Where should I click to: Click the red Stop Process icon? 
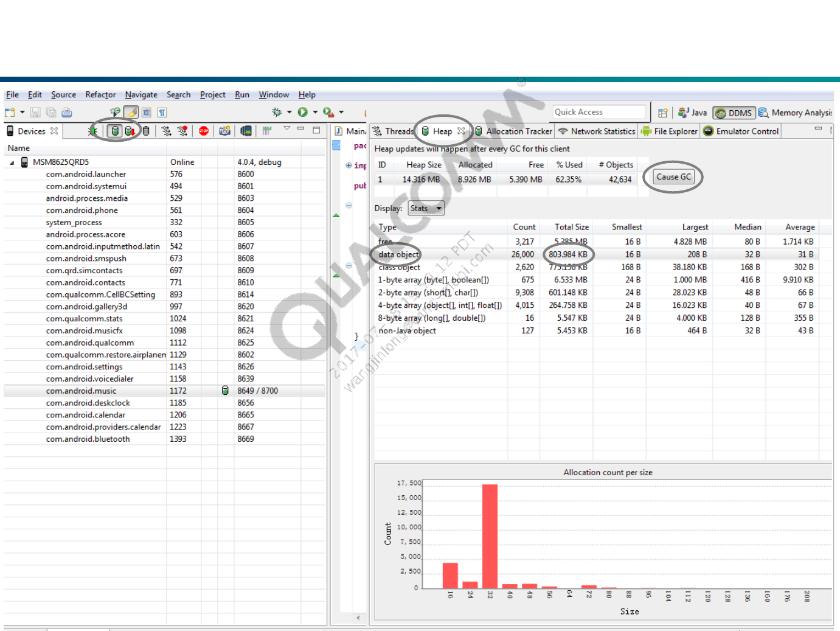pos(204,131)
